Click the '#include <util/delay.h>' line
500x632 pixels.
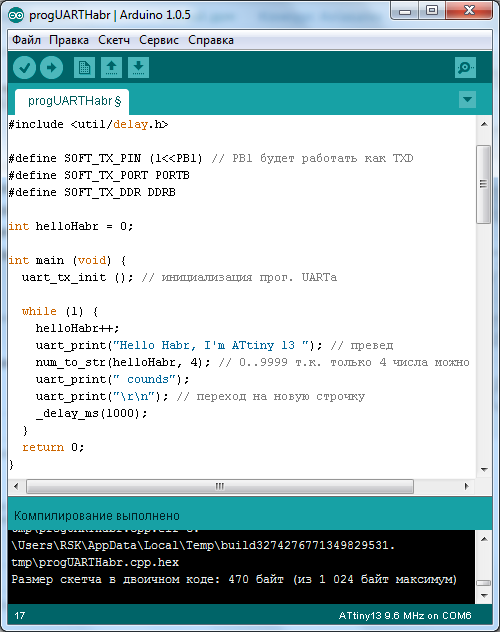[x=88, y=124]
